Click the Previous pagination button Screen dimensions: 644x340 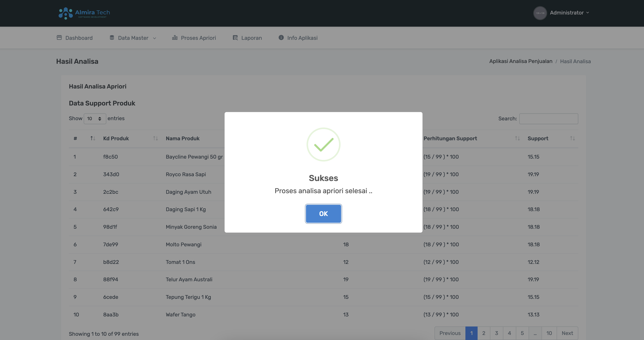450,333
